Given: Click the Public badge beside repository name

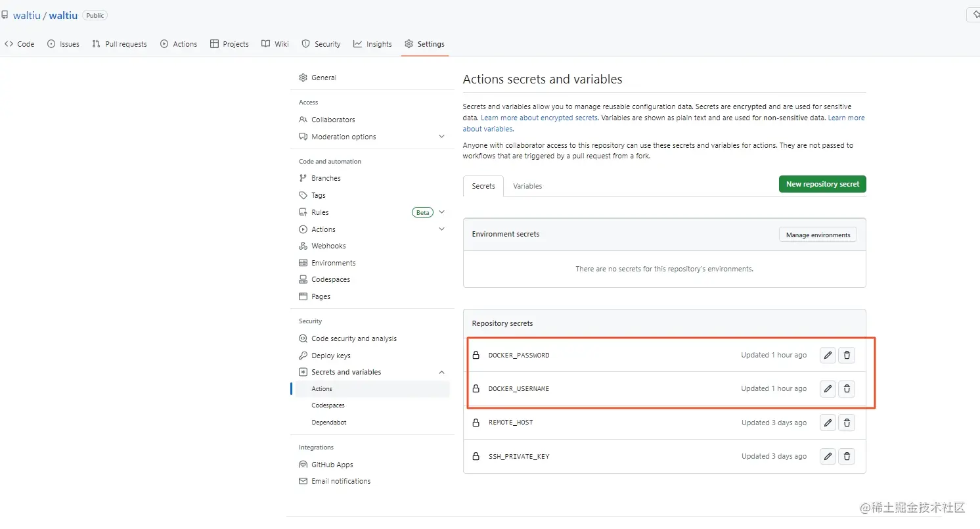Looking at the screenshot, I should point(95,15).
